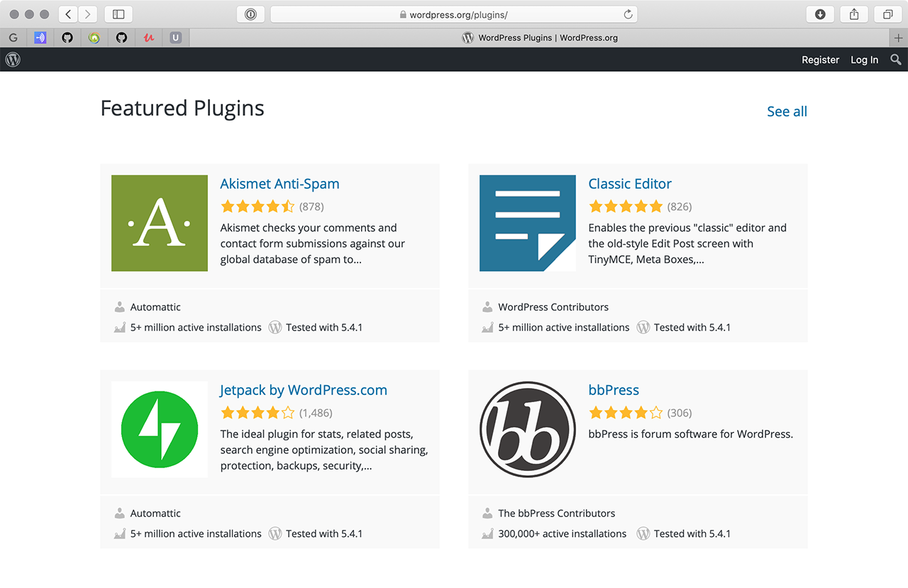Click Jetpack's star rating
Screen dimensions: 908x588
[x=258, y=413]
